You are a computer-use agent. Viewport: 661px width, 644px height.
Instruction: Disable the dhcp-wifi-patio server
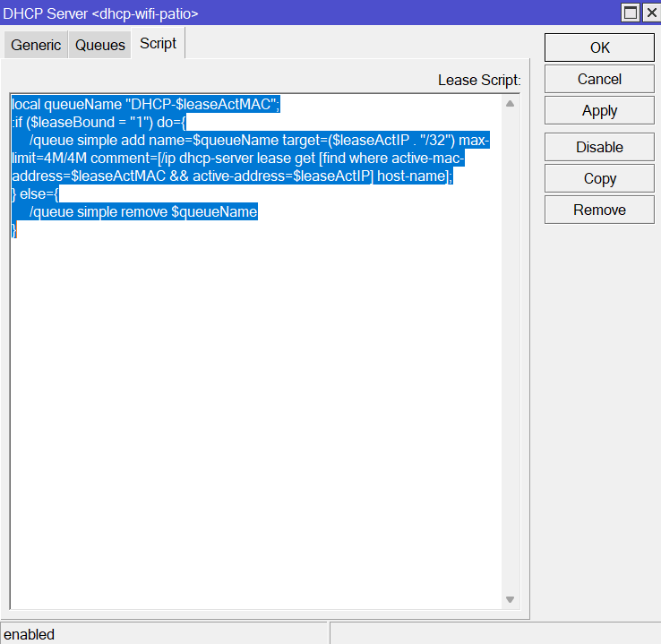[x=599, y=147]
